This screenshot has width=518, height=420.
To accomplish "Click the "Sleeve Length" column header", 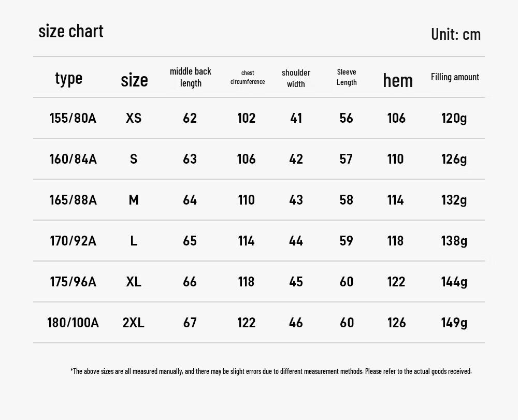I will (x=347, y=77).
